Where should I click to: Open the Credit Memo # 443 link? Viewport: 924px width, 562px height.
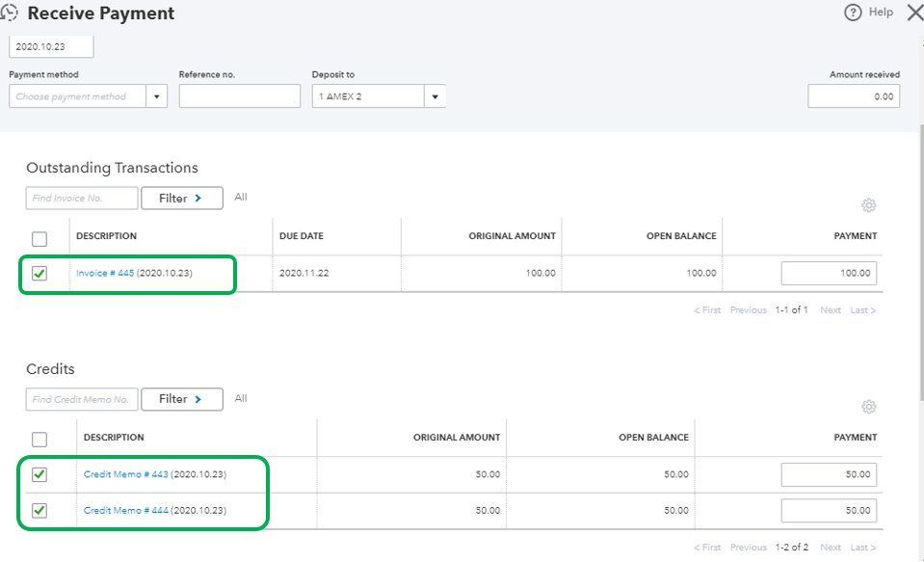[125, 474]
